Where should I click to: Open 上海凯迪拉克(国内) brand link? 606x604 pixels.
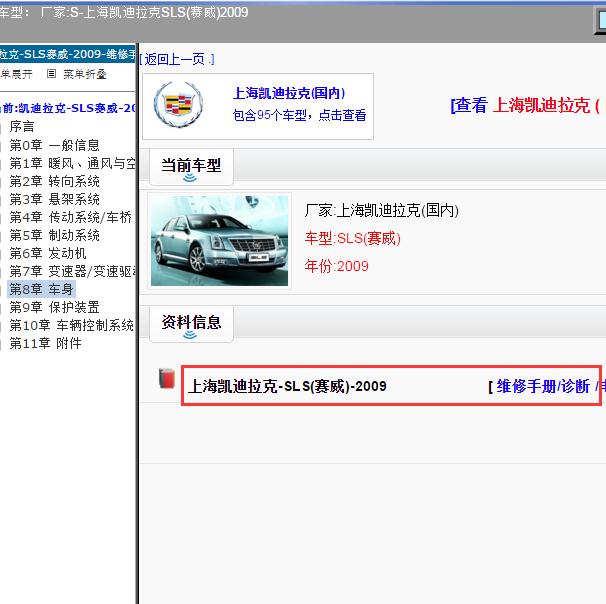(289, 93)
